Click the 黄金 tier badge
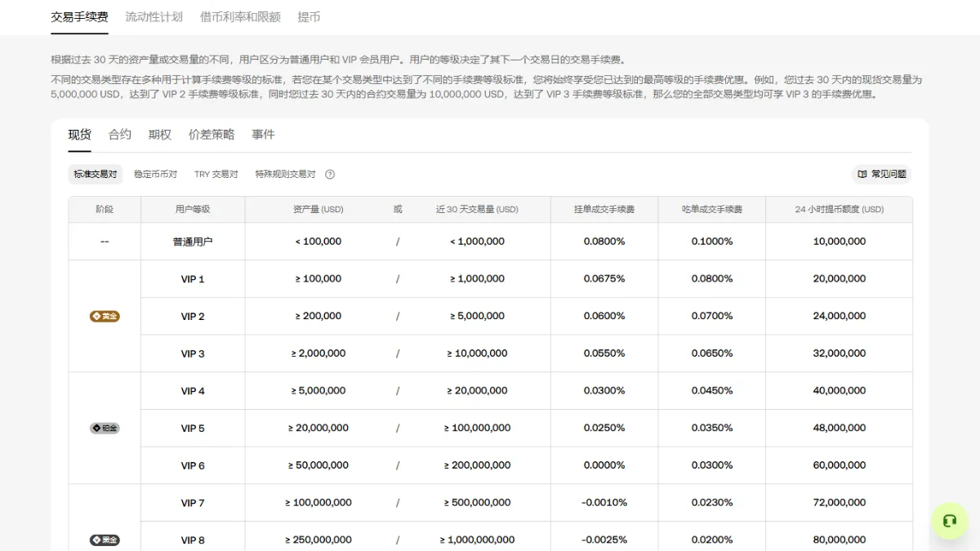The image size is (980, 551). tap(105, 316)
